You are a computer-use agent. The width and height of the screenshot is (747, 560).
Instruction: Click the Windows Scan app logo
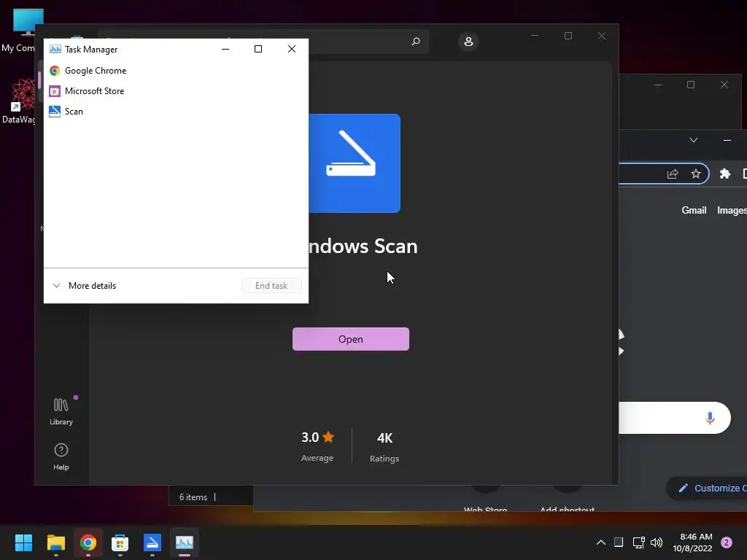click(x=355, y=163)
